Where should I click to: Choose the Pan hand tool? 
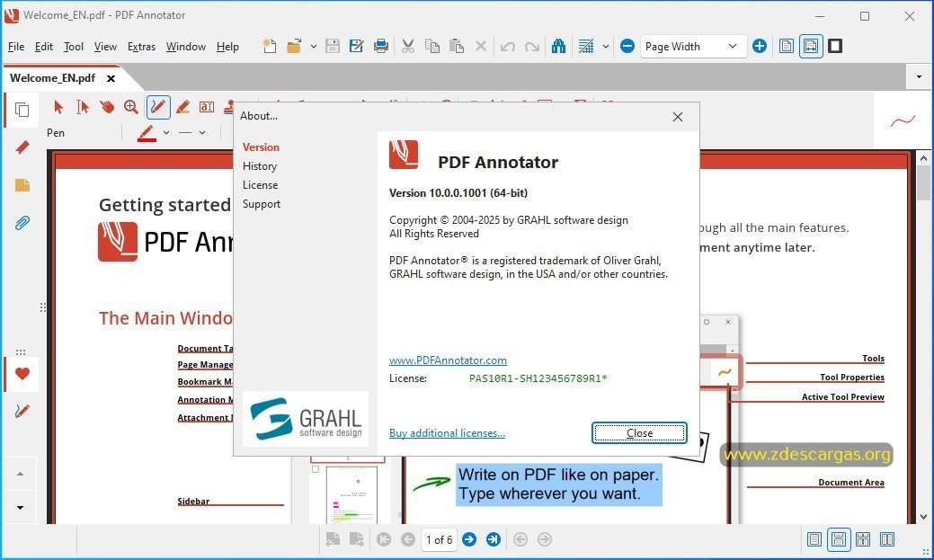(x=107, y=107)
